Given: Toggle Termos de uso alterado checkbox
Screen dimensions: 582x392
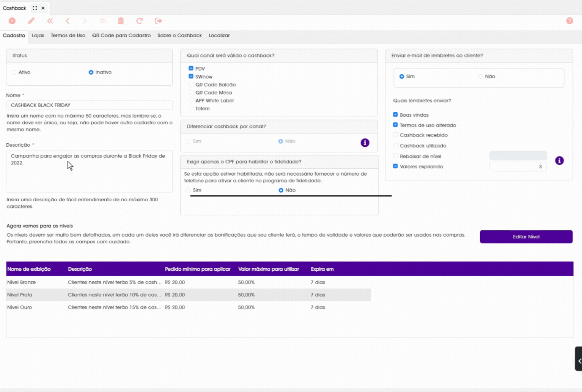Looking at the screenshot, I should (395, 125).
